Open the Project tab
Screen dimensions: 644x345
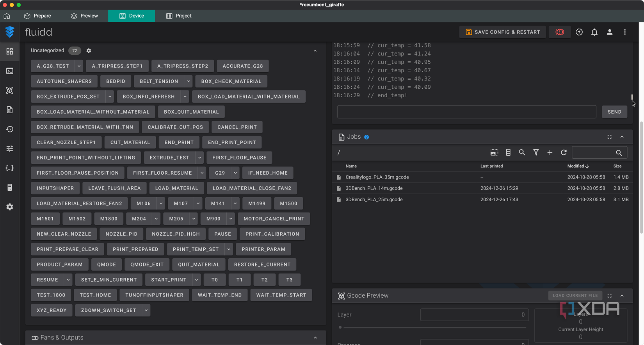pos(179,16)
